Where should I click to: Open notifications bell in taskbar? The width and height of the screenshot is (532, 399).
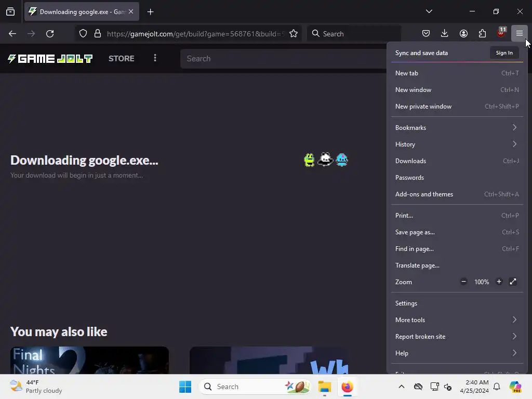point(497,387)
